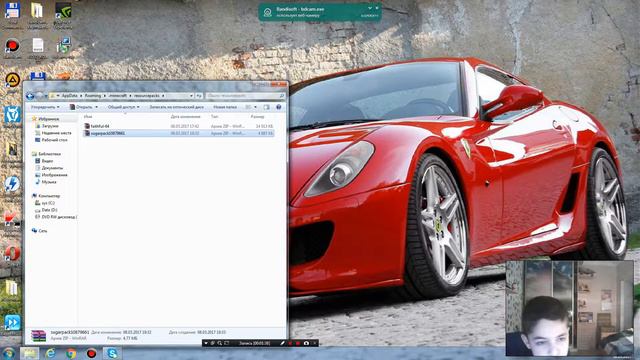This screenshot has height=360, width=640.
Task: Open the sys (C:) drive
Action: tap(48, 203)
